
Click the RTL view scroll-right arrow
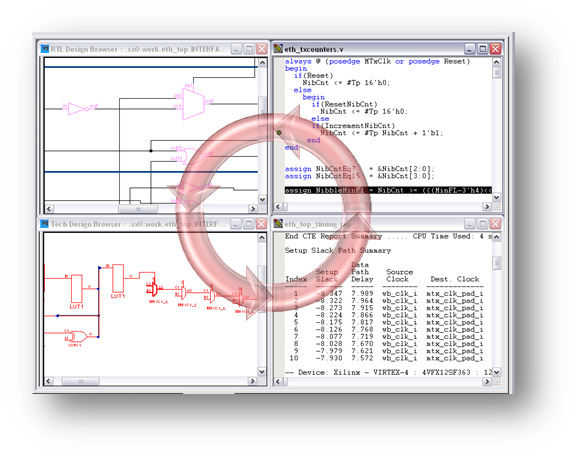pyautogui.click(x=253, y=209)
